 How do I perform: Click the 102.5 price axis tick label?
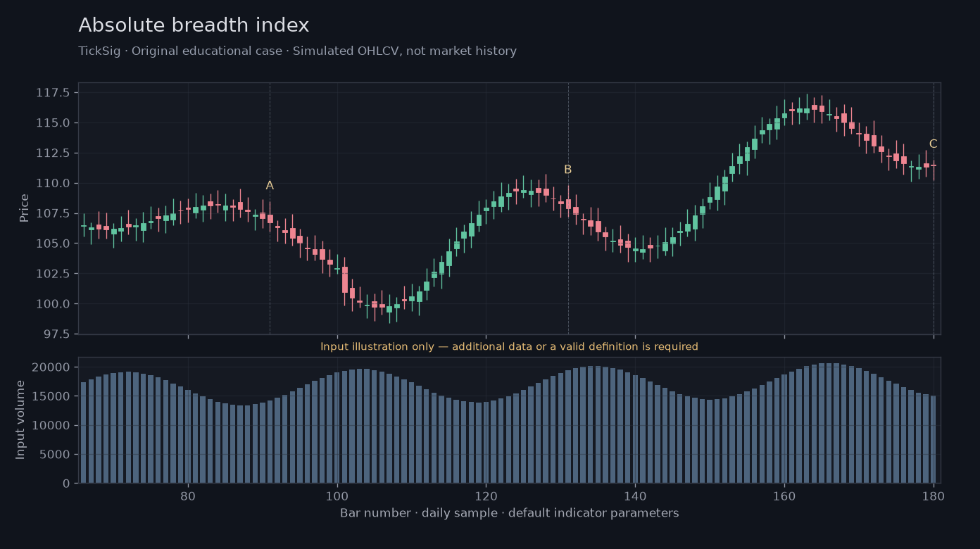click(x=54, y=274)
